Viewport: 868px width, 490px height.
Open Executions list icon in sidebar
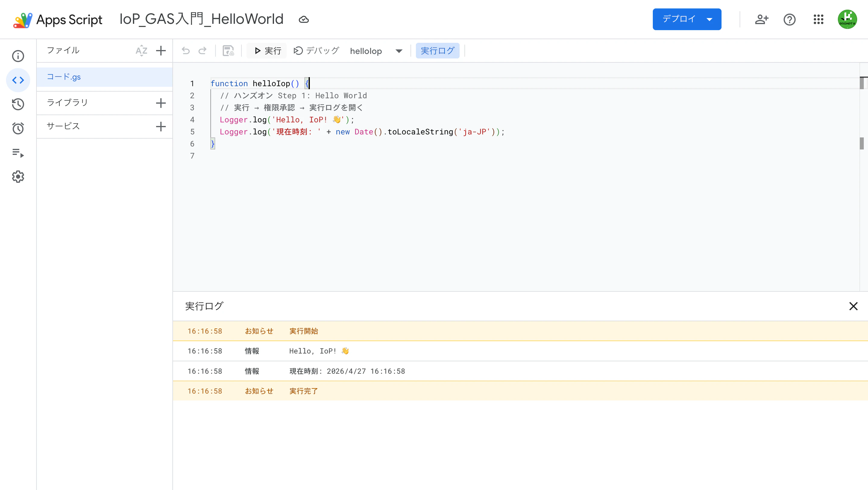coord(18,153)
